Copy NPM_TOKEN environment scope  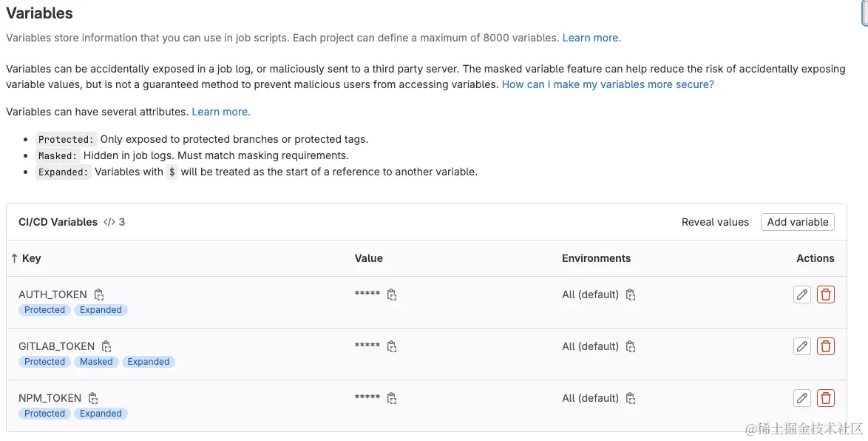click(631, 399)
